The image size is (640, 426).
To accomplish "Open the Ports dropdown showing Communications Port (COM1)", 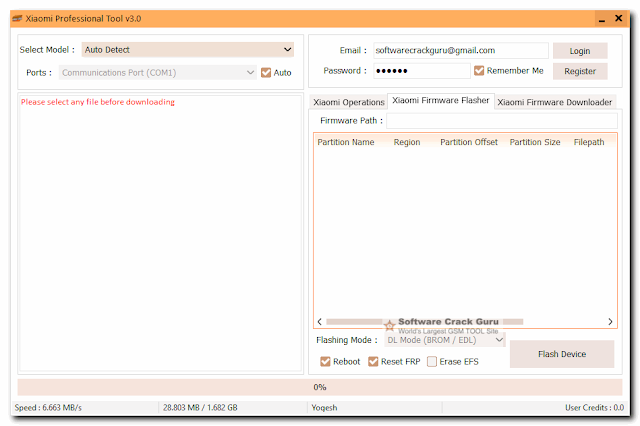I will tap(158, 73).
